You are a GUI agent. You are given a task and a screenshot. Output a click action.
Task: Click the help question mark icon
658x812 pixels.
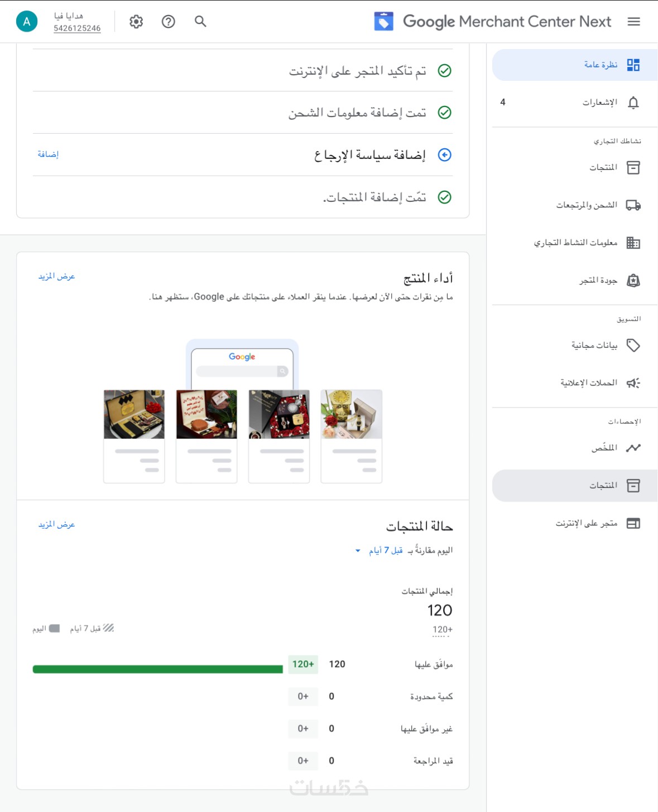coord(169,22)
